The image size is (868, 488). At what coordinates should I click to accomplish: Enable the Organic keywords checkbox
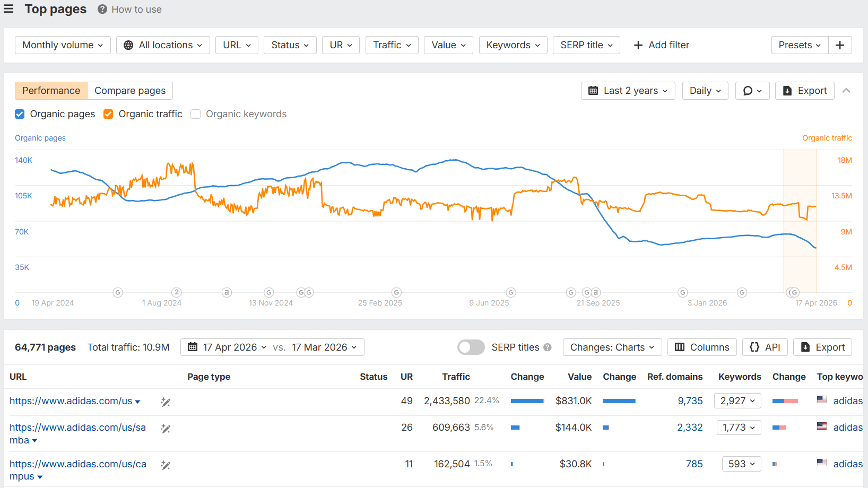click(x=195, y=114)
